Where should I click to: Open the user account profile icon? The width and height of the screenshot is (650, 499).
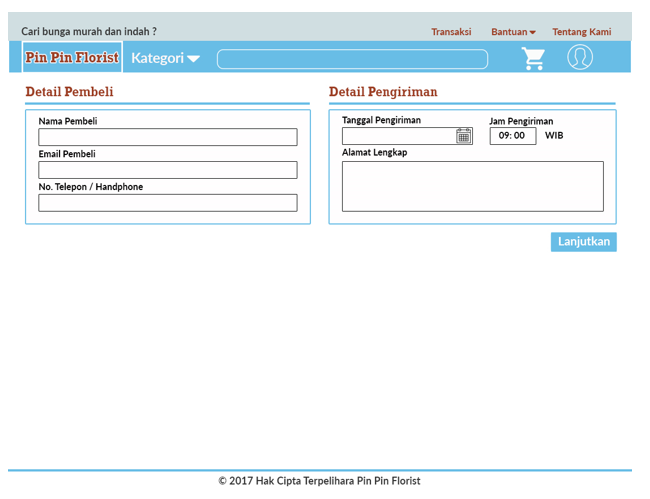click(580, 58)
